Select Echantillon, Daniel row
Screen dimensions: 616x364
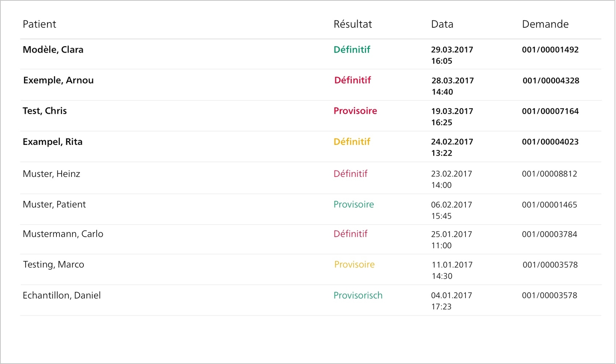pos(311,300)
